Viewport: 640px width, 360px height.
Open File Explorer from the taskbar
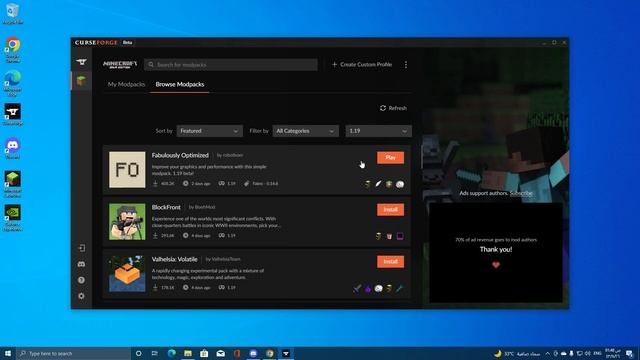point(188,353)
